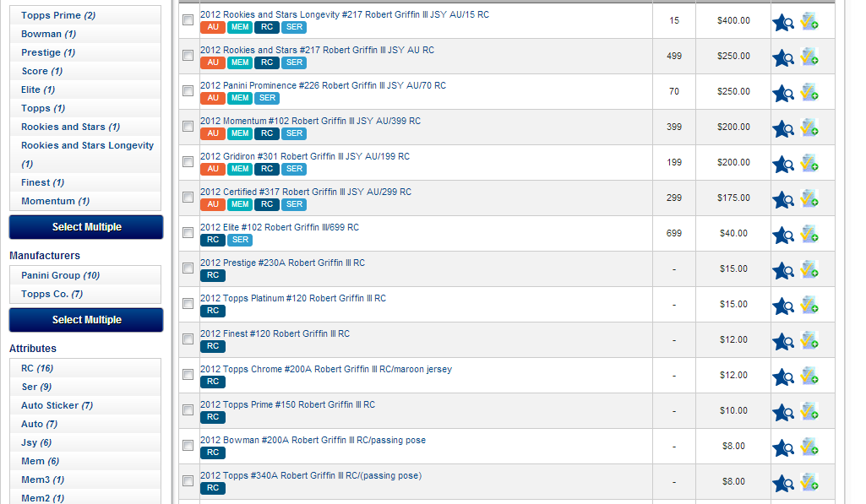Click add-to-collection icon for Finest #120
The height and width of the screenshot is (504, 866).
[809, 340]
